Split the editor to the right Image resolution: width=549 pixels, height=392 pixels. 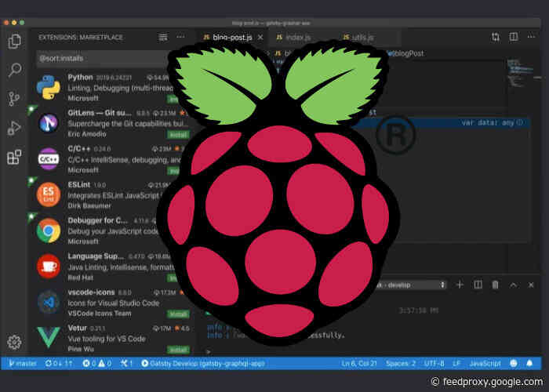click(x=513, y=36)
